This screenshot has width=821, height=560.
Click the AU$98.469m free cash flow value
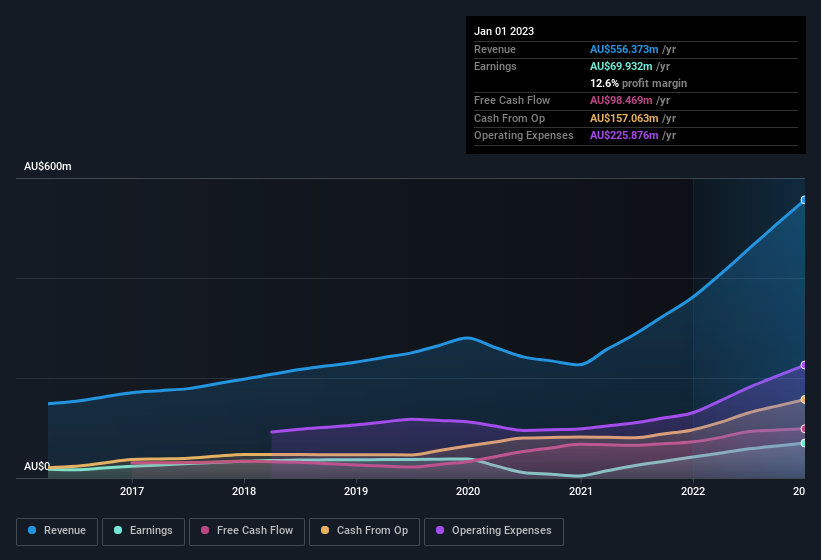(x=621, y=100)
